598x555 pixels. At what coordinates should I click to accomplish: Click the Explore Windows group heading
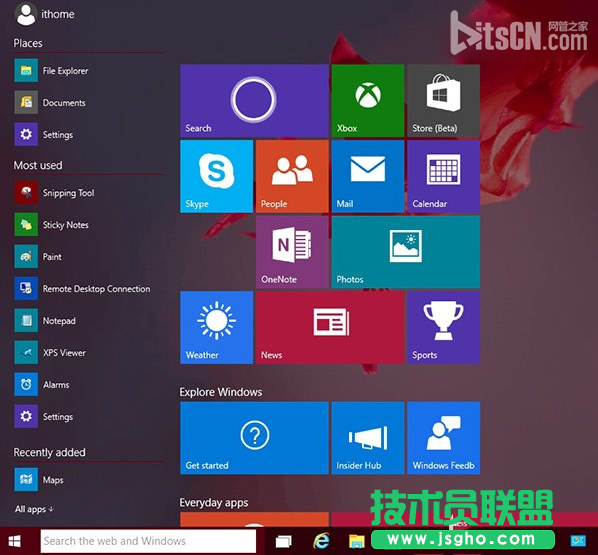221,392
